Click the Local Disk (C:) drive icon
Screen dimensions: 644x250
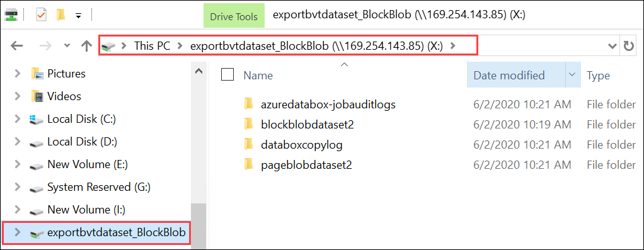37,120
